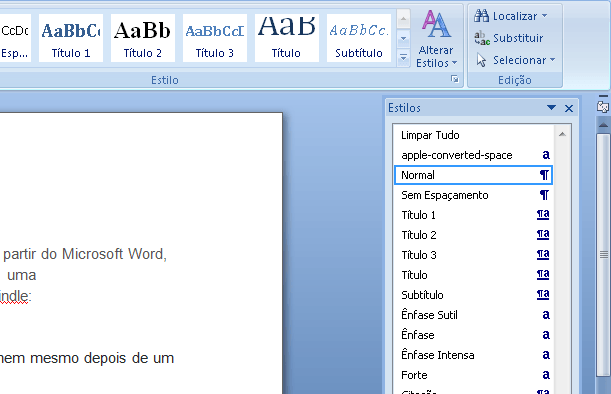Select Ênfase Sutil style in list
The width and height of the screenshot is (611, 394).
[473, 315]
